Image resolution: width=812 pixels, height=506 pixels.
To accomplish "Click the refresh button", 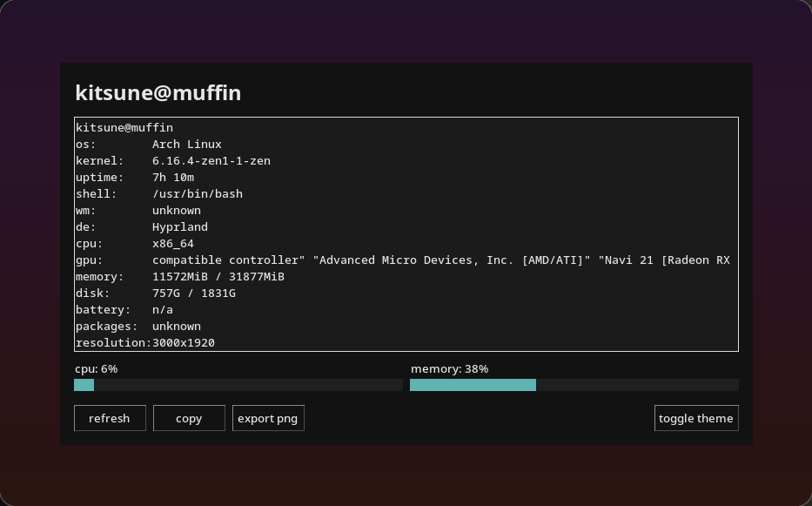I will pyautogui.click(x=110, y=418).
